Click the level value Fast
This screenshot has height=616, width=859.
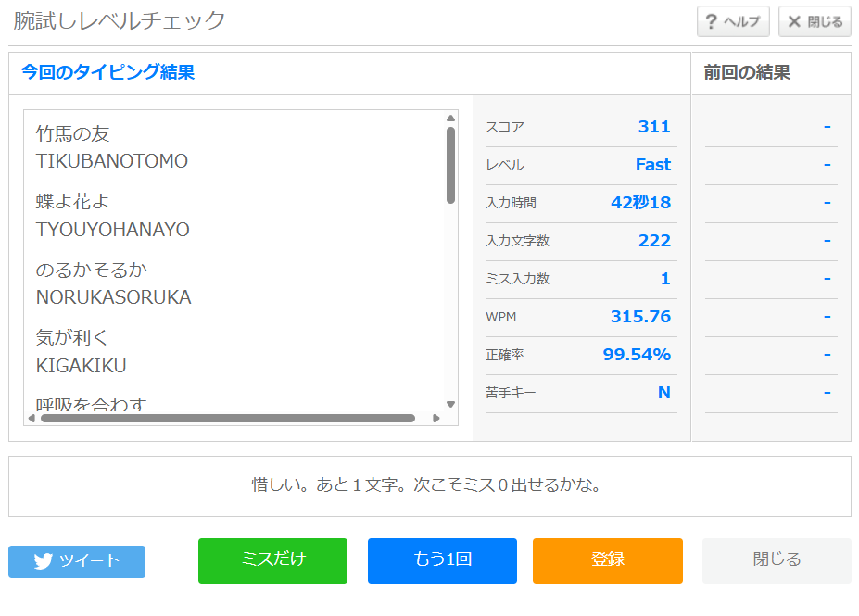[653, 164]
